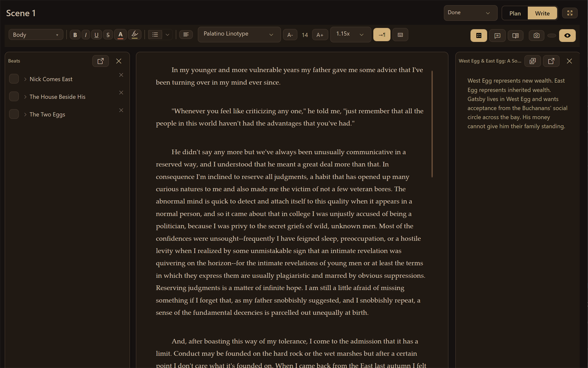Click the font size value 14
The image size is (588, 368).
tap(305, 35)
